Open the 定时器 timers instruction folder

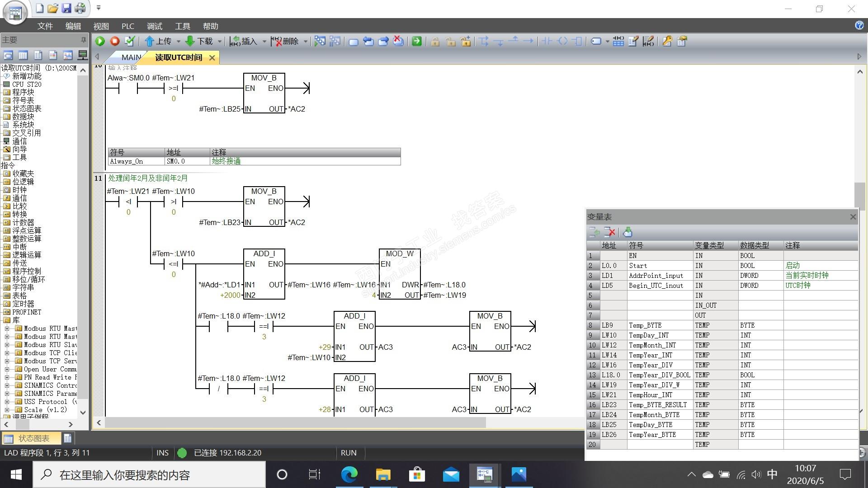[x=23, y=304]
